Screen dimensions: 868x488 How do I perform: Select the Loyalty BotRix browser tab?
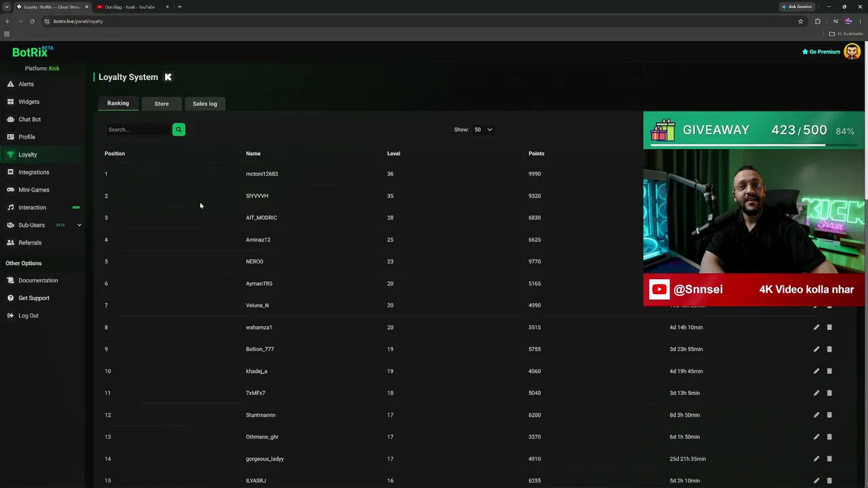52,7
